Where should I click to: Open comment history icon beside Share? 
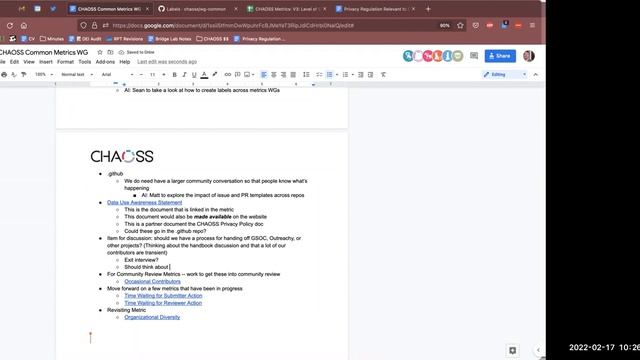pyautogui.click(x=473, y=56)
